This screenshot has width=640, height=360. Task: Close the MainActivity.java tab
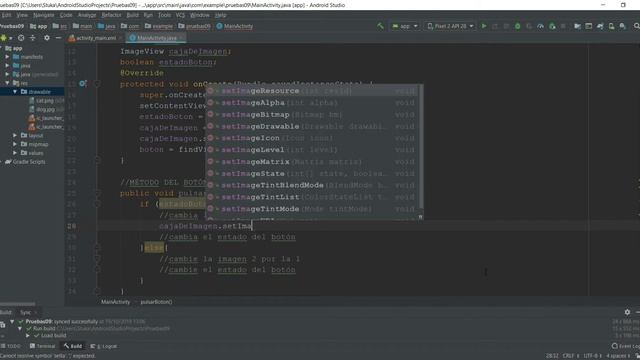(x=182, y=38)
